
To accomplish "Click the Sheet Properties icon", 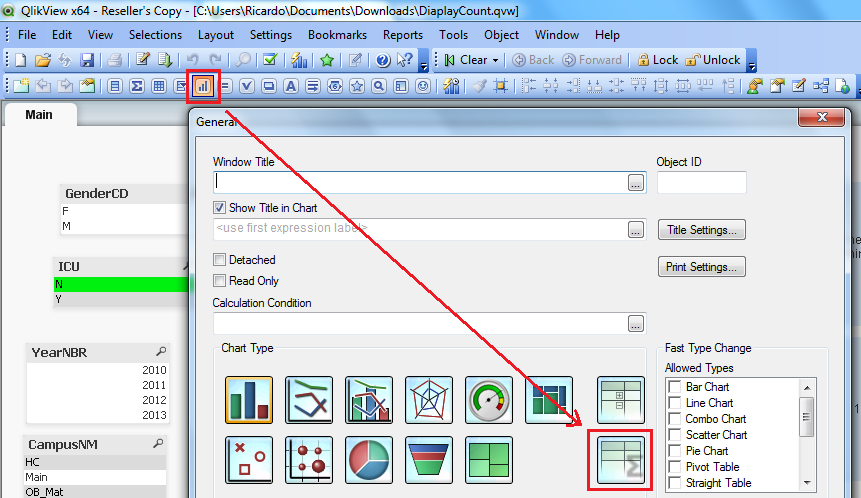I will point(87,86).
